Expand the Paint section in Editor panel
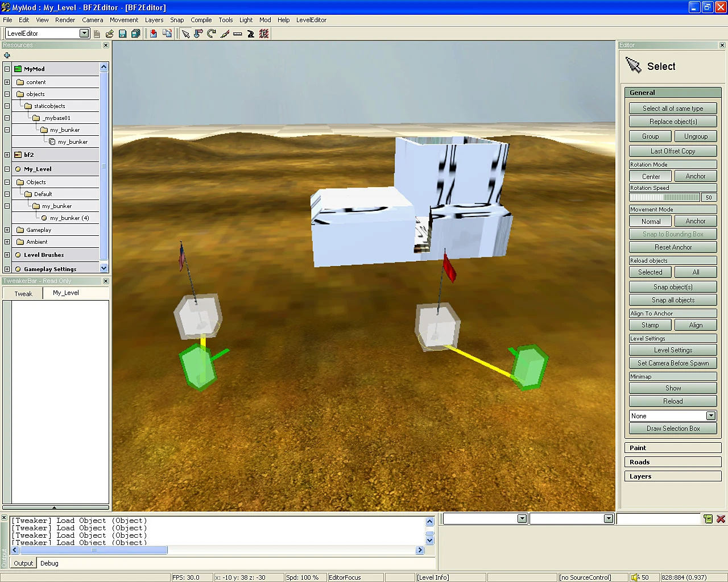The image size is (728, 582). tap(673, 448)
